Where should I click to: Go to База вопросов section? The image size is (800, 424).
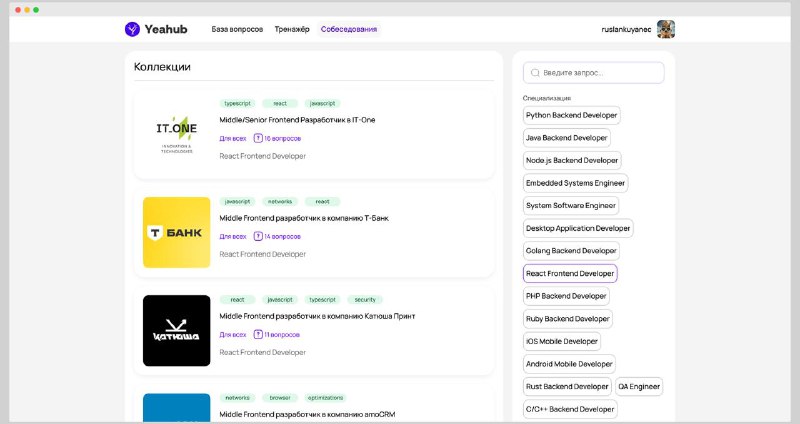point(237,29)
